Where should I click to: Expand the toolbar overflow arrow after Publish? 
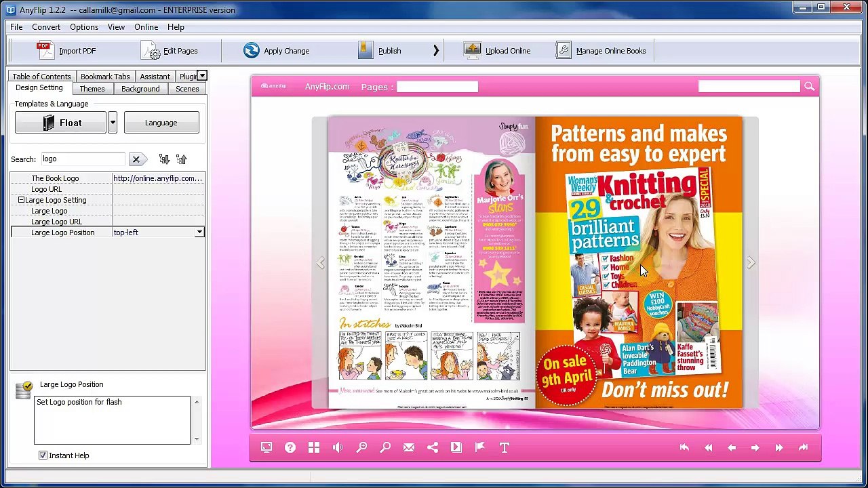[x=436, y=51]
